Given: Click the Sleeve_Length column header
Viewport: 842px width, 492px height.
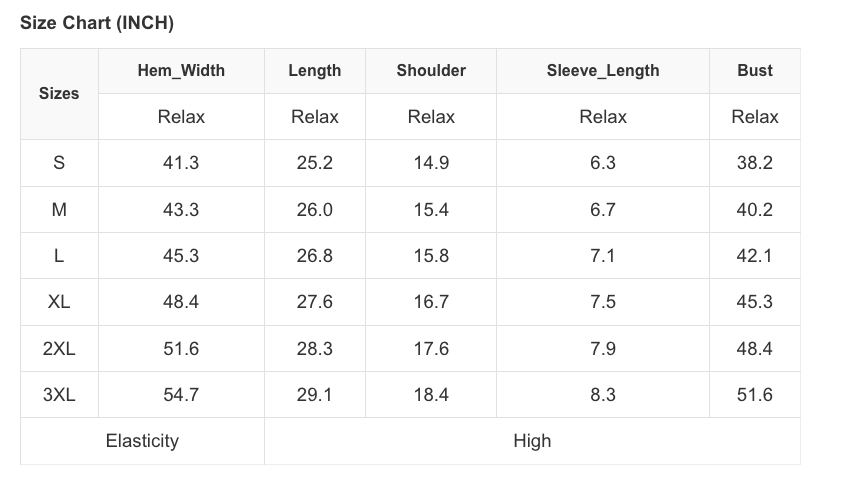Looking at the screenshot, I should click(x=603, y=70).
